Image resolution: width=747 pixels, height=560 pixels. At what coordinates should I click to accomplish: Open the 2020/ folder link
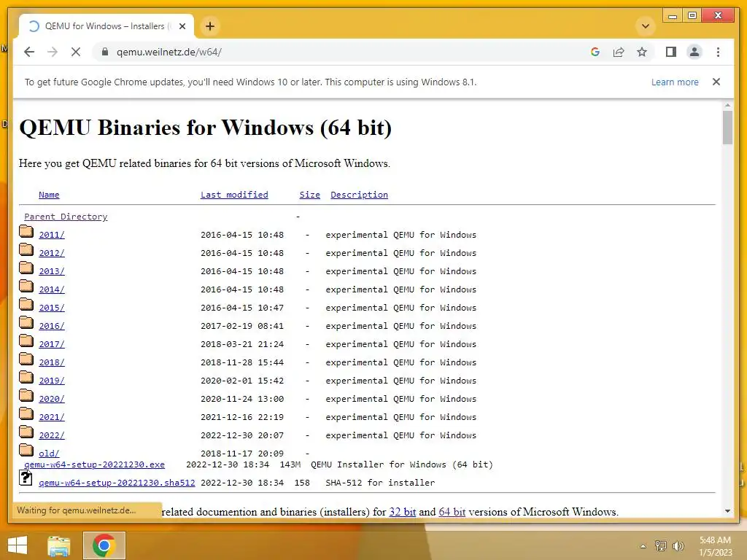pyautogui.click(x=52, y=399)
